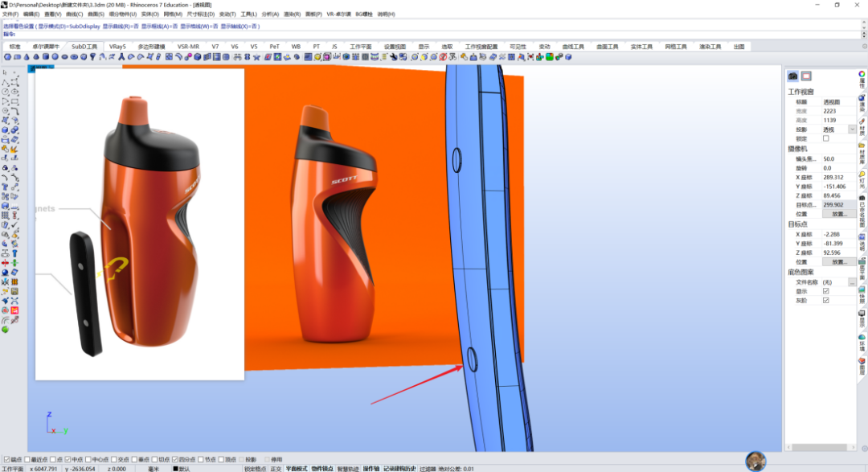Toggle the 中点 object snap checkbox
The image size is (868, 472).
click(68, 459)
